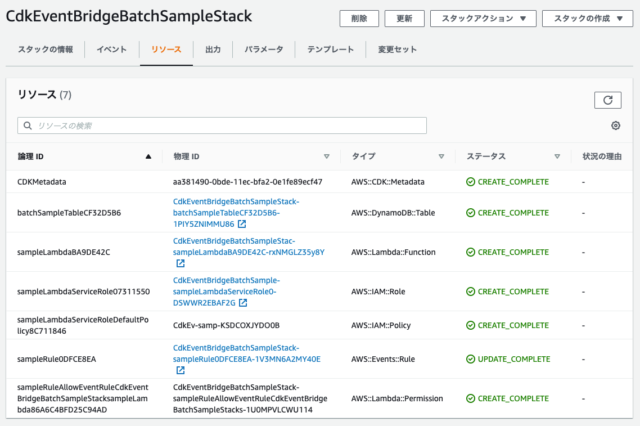Viewport: 640px width, 426px height.
Task: Click the 更新 button
Action: click(x=404, y=19)
